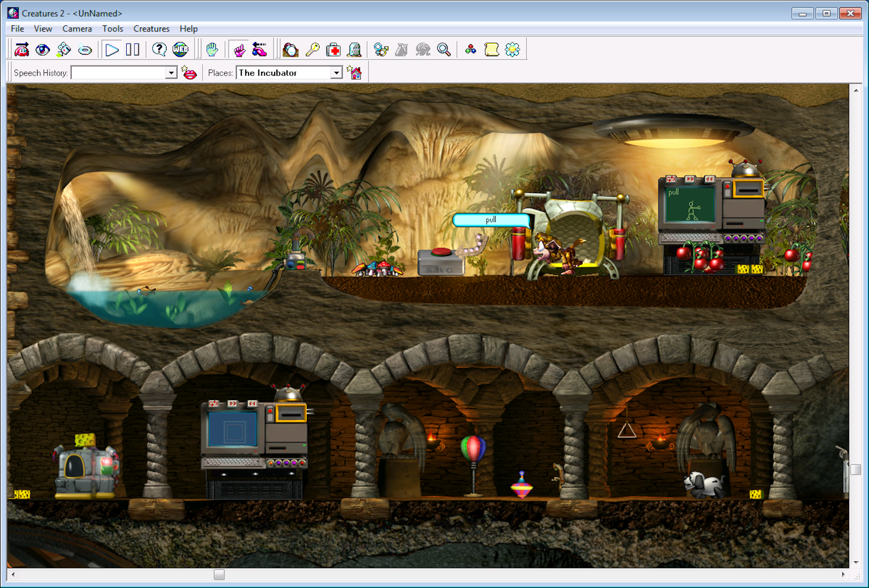Open the Breeder's Kit gender symbols icon
This screenshot has height=588, width=869.
381,49
